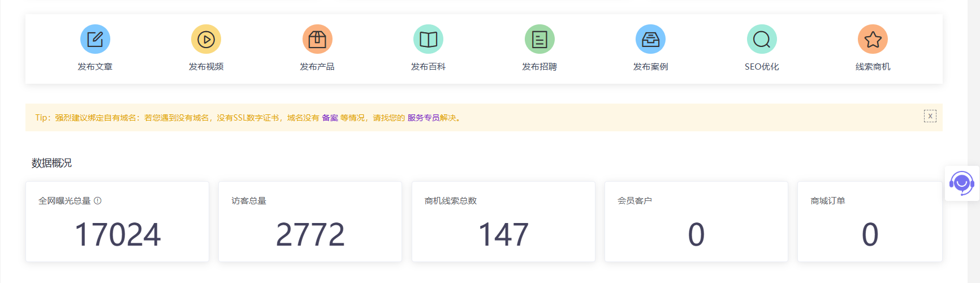Click the 发布招聘 document icon
The height and width of the screenshot is (283, 980).
539,39
